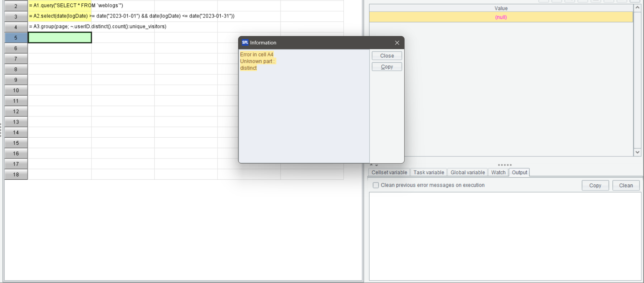Screen dimensions: 644x283
Task: Select the (null) value row
Action: 501,17
